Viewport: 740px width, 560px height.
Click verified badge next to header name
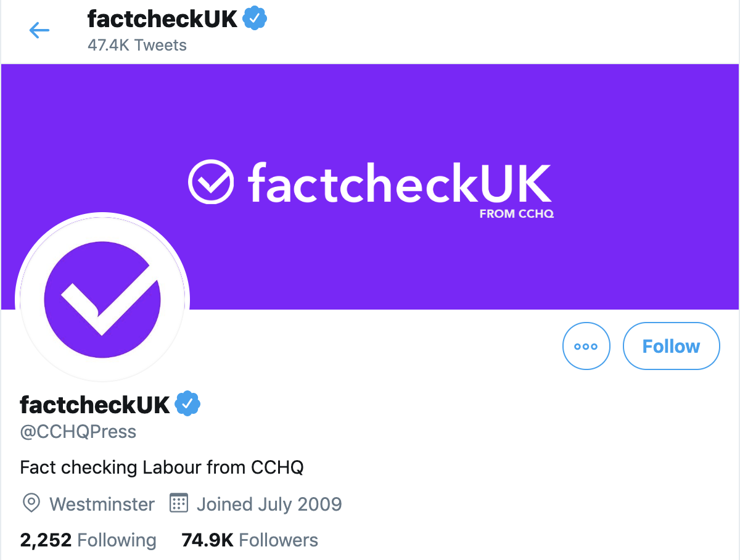point(254,19)
